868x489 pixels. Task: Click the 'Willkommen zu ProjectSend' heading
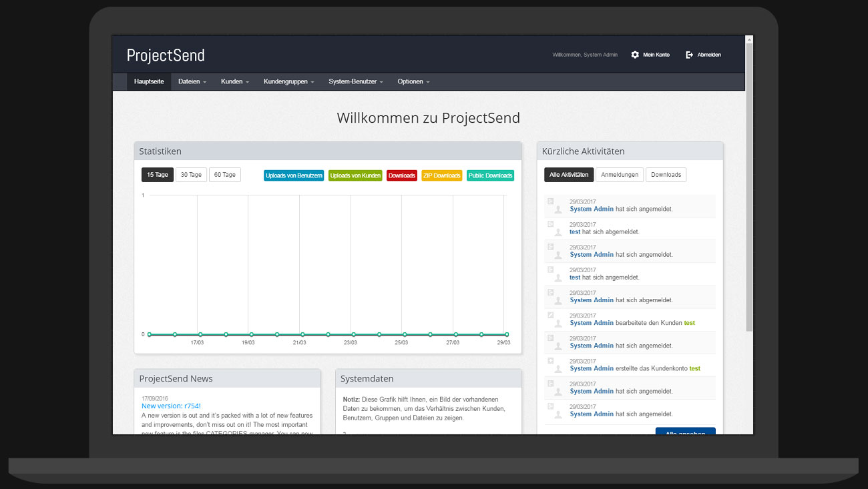[428, 118]
